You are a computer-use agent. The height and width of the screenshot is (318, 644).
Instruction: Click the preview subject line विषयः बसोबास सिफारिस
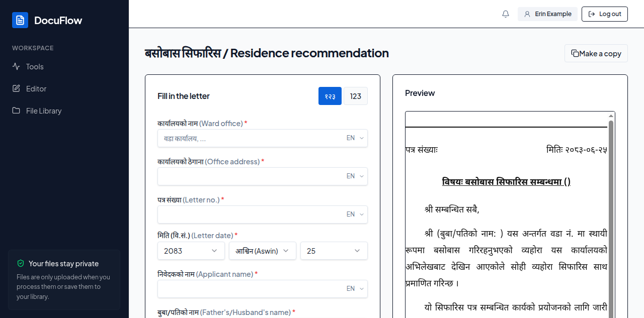tap(506, 182)
